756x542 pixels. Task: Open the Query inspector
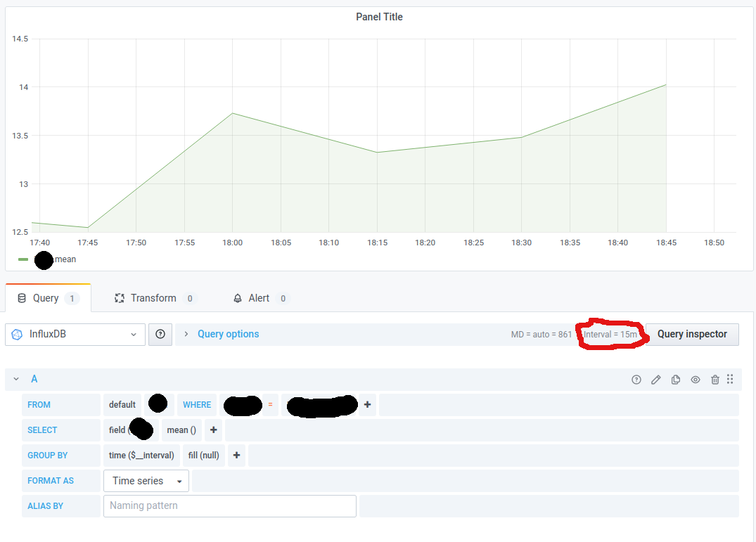[x=693, y=335]
